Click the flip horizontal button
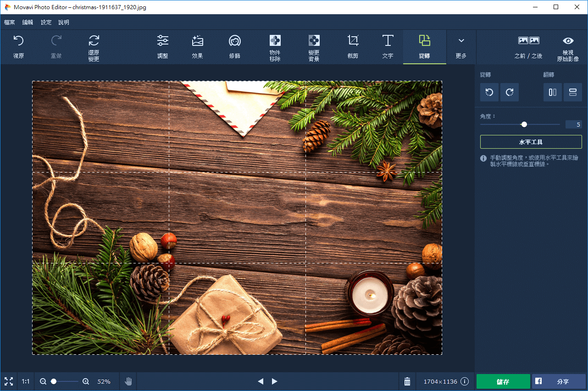Viewport: 588px width, 391px height. tap(553, 92)
